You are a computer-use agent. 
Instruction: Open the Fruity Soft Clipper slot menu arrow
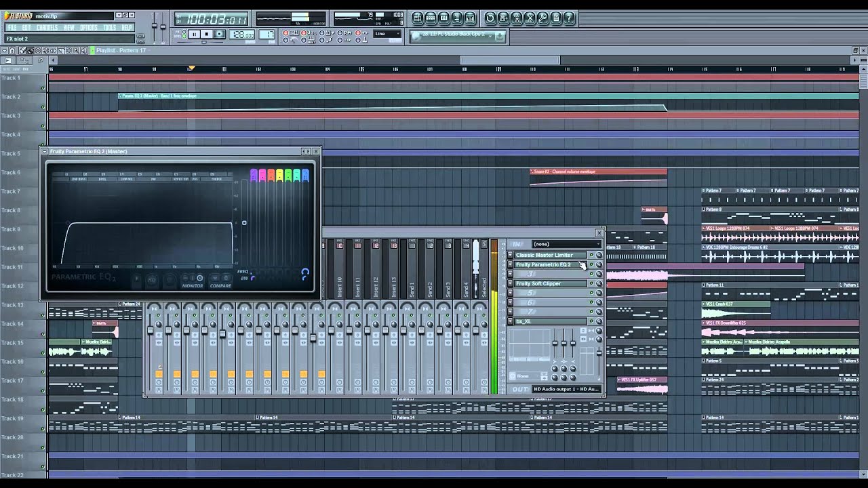[511, 284]
